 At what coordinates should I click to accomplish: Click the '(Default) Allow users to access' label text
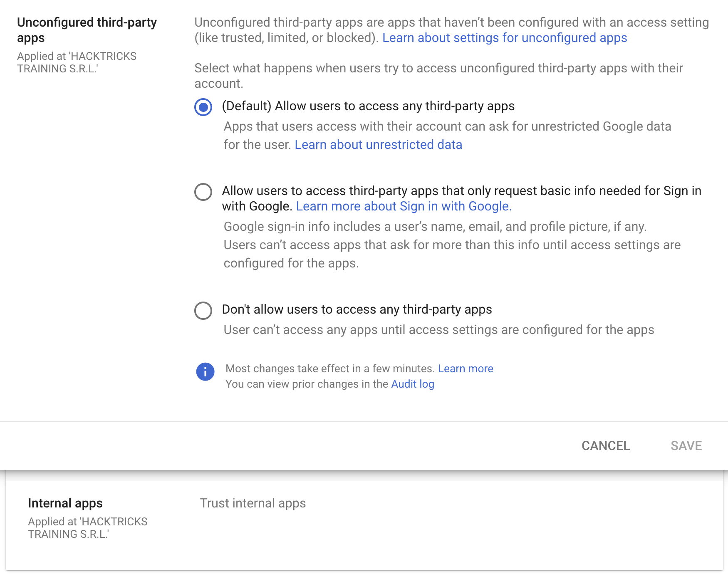pyautogui.click(x=368, y=106)
